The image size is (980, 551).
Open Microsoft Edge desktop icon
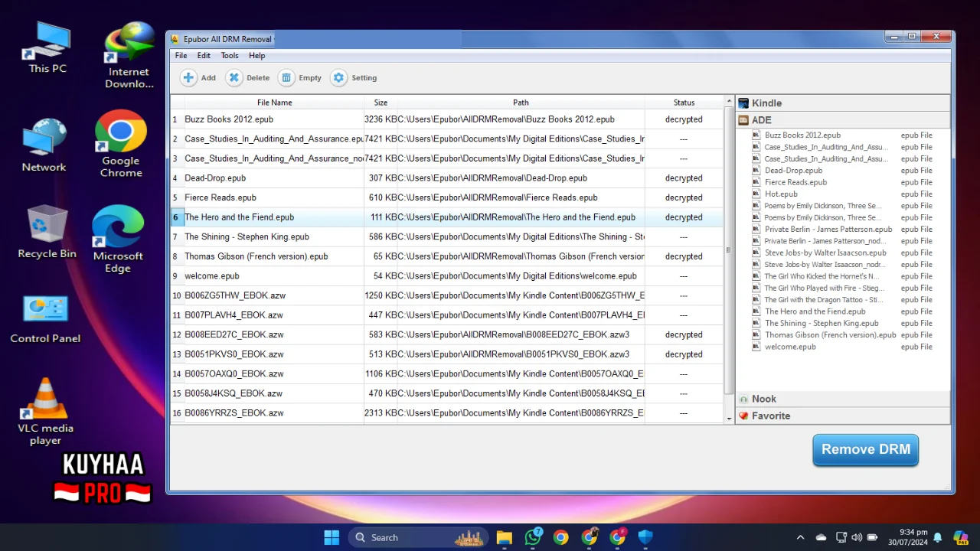click(118, 239)
